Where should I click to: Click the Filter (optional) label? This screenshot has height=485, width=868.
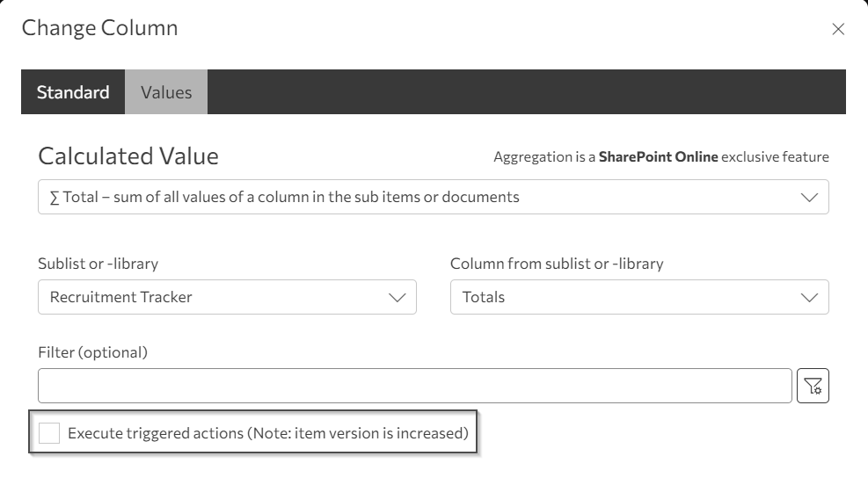[92, 352]
